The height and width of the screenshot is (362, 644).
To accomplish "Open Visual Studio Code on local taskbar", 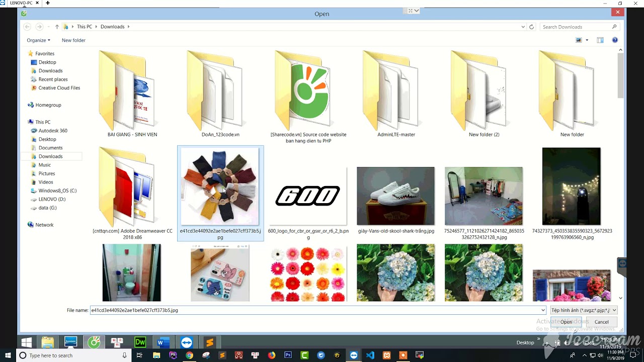I will [x=370, y=355].
